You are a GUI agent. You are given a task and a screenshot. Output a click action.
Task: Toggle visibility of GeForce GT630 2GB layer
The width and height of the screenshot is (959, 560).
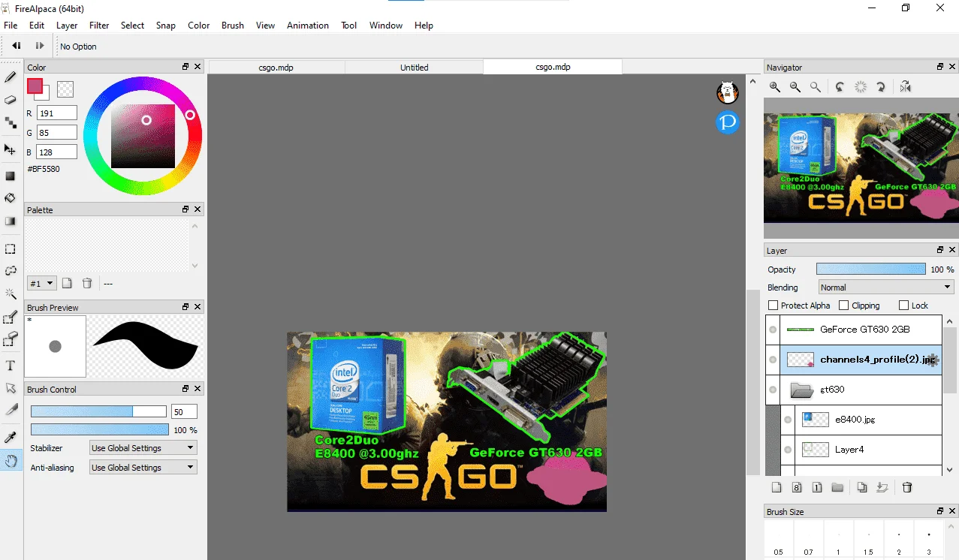pos(773,330)
